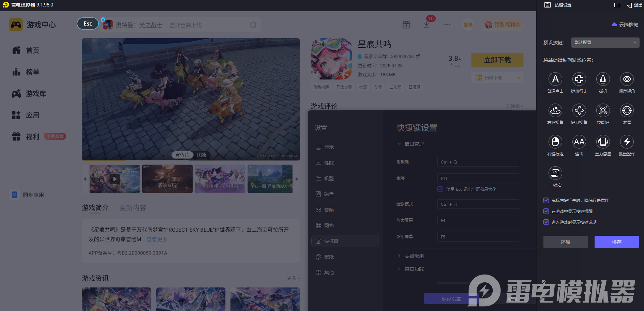The image size is (644, 311).
Task: Switch to the 游戏简介 tab
Action: 95,208
